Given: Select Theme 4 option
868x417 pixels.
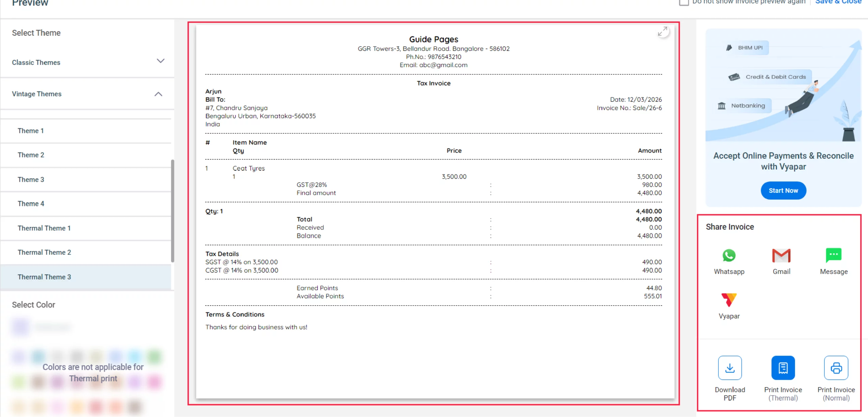Looking at the screenshot, I should pos(31,204).
